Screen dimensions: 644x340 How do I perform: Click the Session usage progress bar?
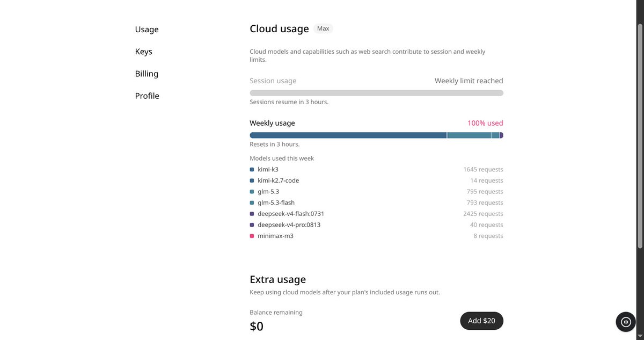pos(376,93)
